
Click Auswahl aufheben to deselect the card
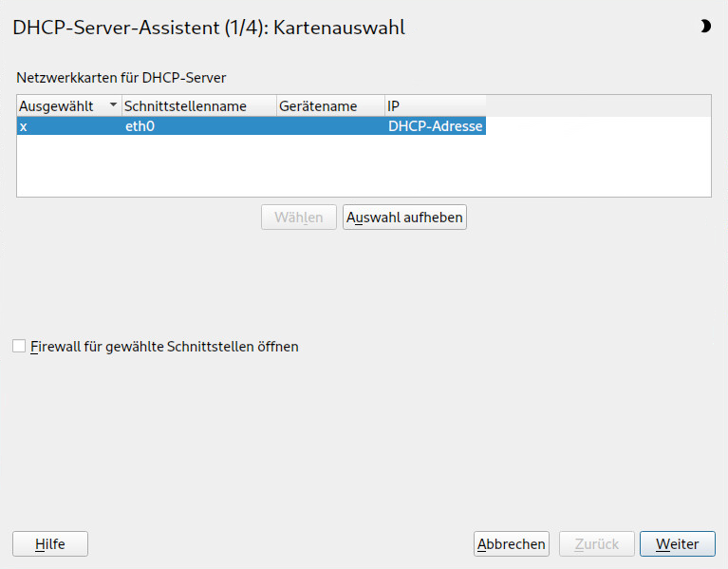click(404, 218)
